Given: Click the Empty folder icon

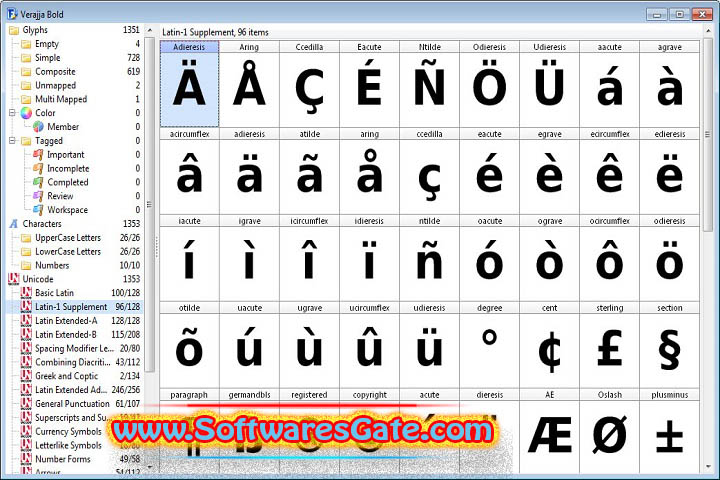Looking at the screenshot, I should click(26, 44).
